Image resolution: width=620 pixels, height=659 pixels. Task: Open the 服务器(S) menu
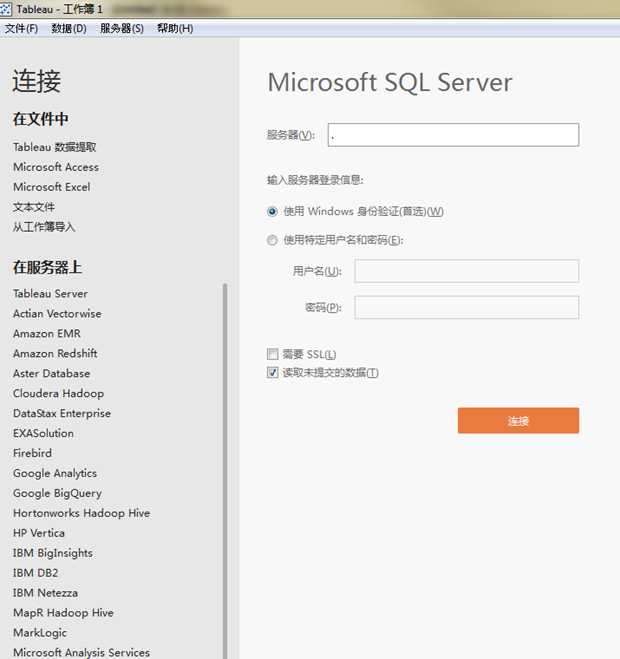tap(122, 29)
